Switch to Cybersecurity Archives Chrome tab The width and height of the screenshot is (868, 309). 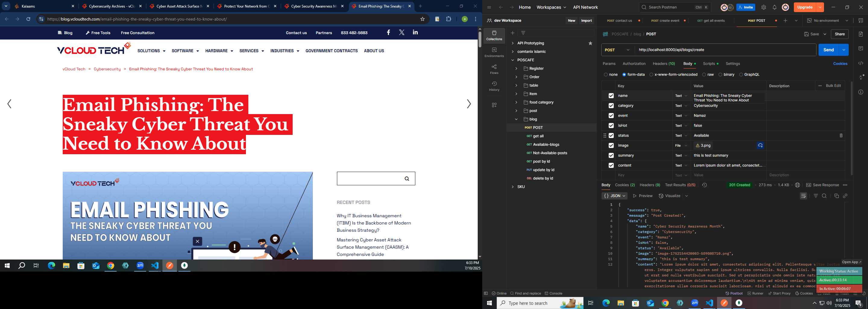pos(112,6)
